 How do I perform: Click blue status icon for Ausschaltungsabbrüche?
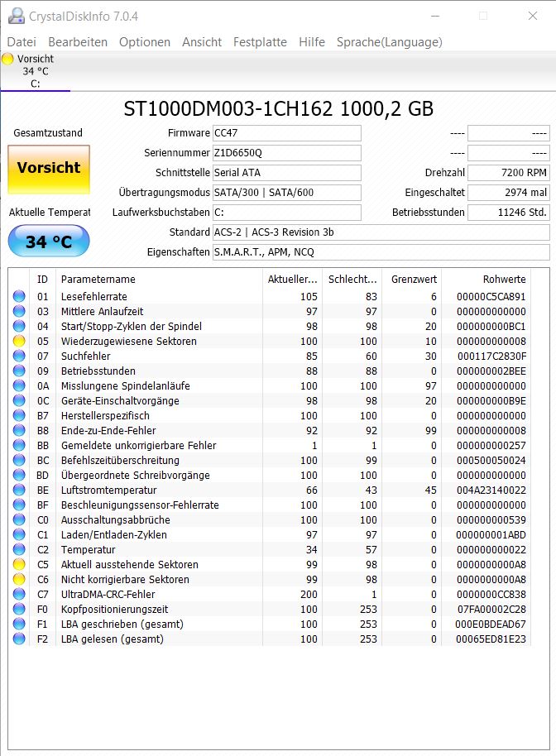[19, 519]
